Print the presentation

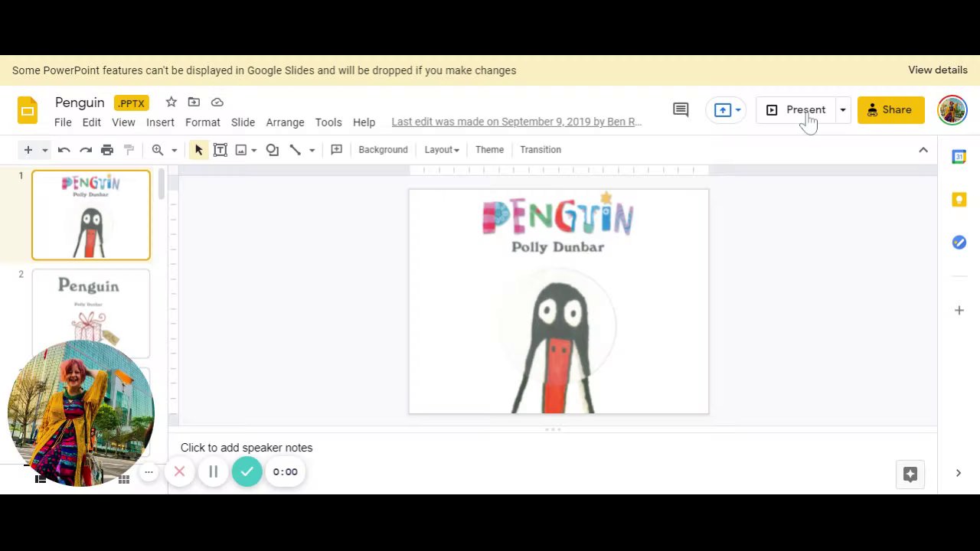pos(107,150)
